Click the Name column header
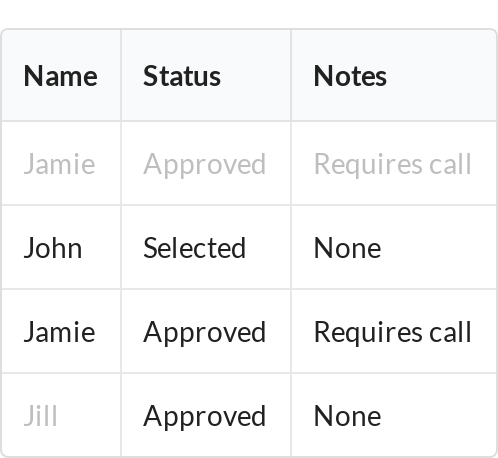The image size is (498, 458). point(61,75)
